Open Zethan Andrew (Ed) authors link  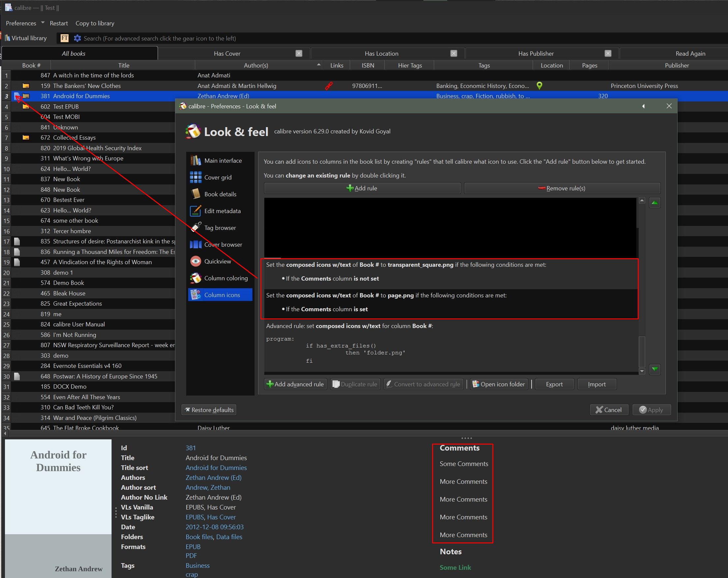point(214,477)
